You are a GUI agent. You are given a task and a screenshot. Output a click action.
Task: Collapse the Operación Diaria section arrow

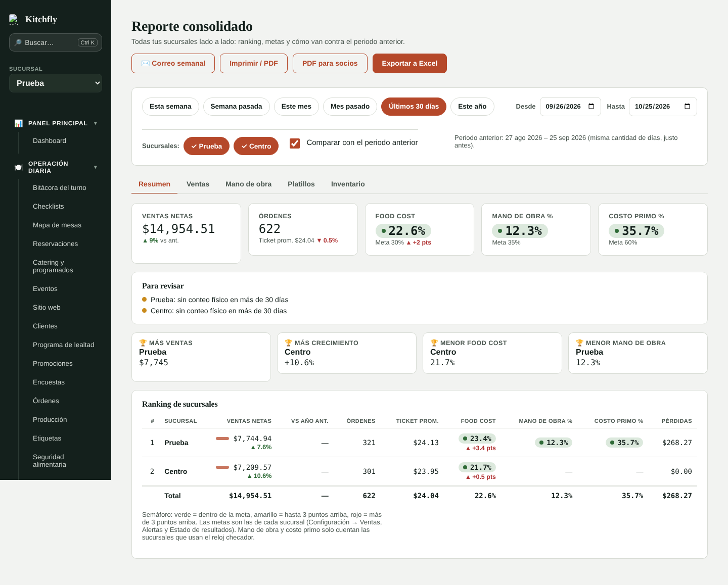(96, 167)
